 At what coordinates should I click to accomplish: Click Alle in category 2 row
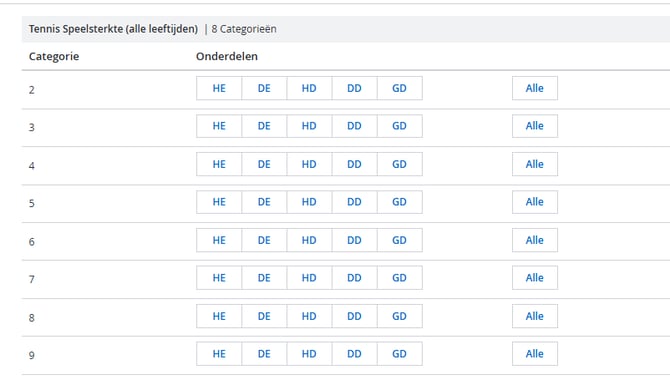(x=535, y=88)
